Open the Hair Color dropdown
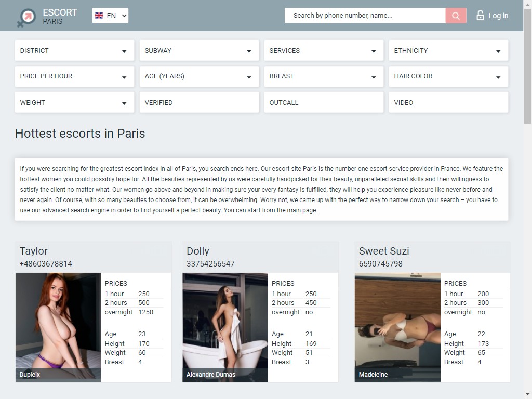The image size is (532, 399). (x=448, y=76)
